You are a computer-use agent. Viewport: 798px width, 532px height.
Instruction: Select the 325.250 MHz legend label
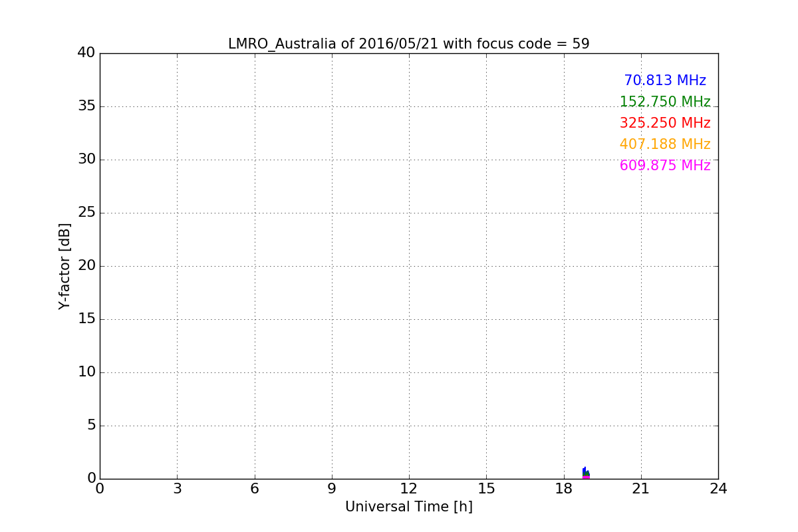665,123
